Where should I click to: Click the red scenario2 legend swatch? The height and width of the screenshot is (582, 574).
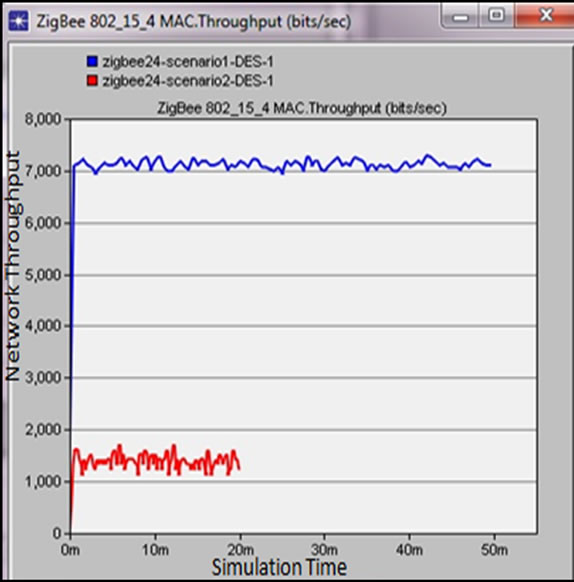point(92,81)
